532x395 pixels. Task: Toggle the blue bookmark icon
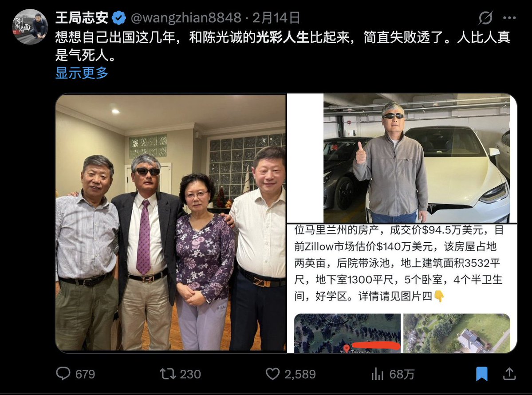click(x=482, y=374)
